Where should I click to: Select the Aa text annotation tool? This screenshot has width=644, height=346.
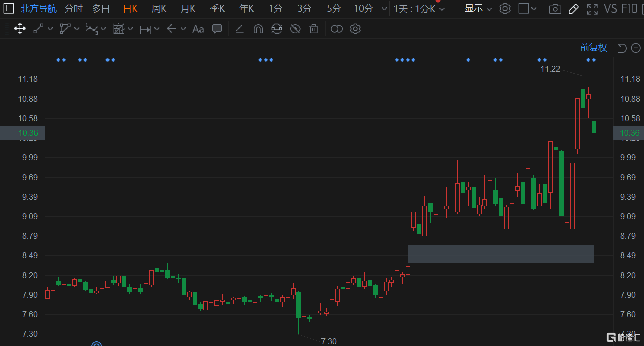(x=198, y=29)
